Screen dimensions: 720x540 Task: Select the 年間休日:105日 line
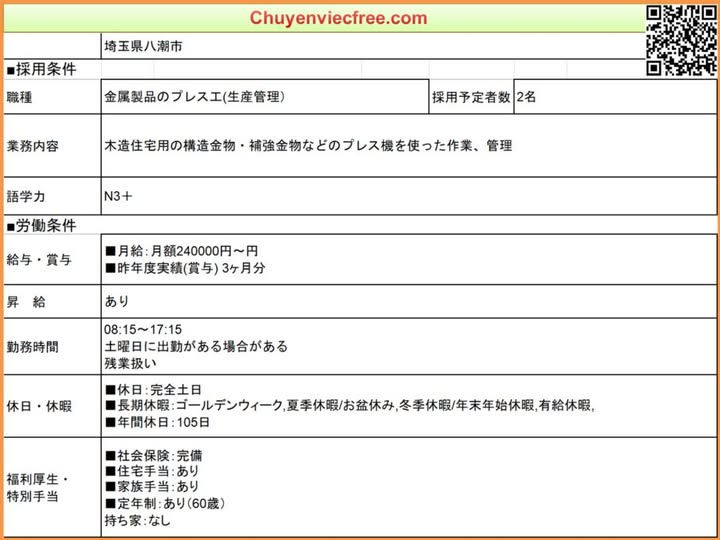tap(158, 422)
